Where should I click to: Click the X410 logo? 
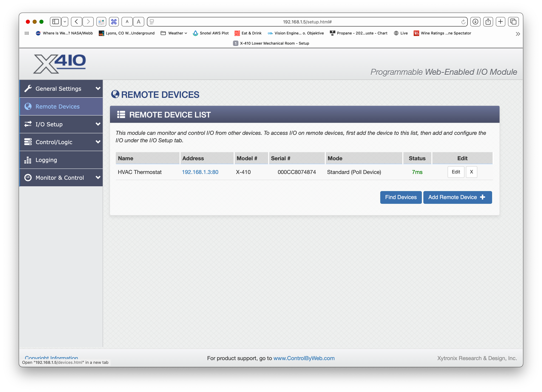point(60,64)
